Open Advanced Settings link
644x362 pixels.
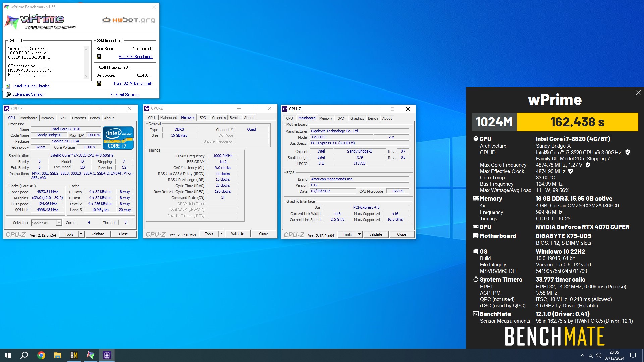coord(29,95)
